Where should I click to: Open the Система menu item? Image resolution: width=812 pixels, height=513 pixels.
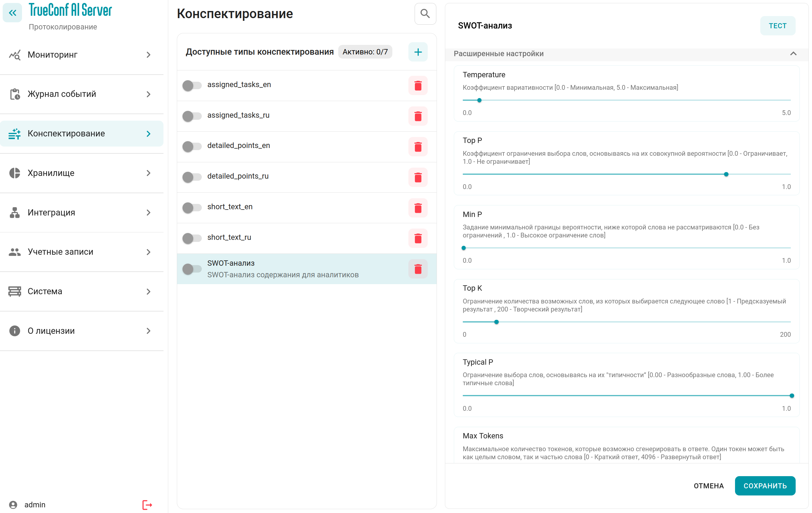[44, 291]
